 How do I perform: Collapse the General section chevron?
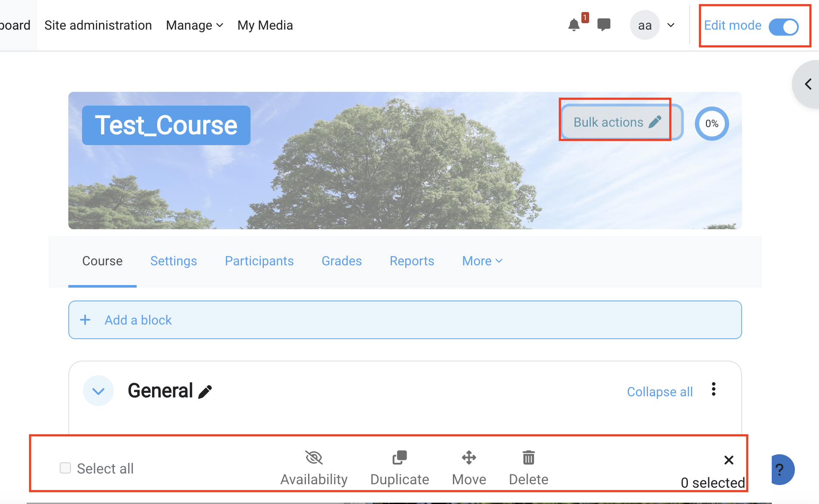(98, 391)
